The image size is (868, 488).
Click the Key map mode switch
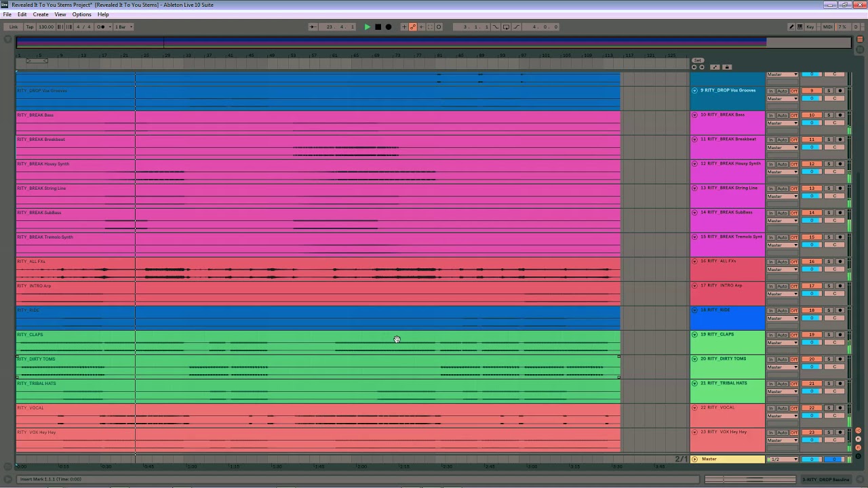point(810,27)
